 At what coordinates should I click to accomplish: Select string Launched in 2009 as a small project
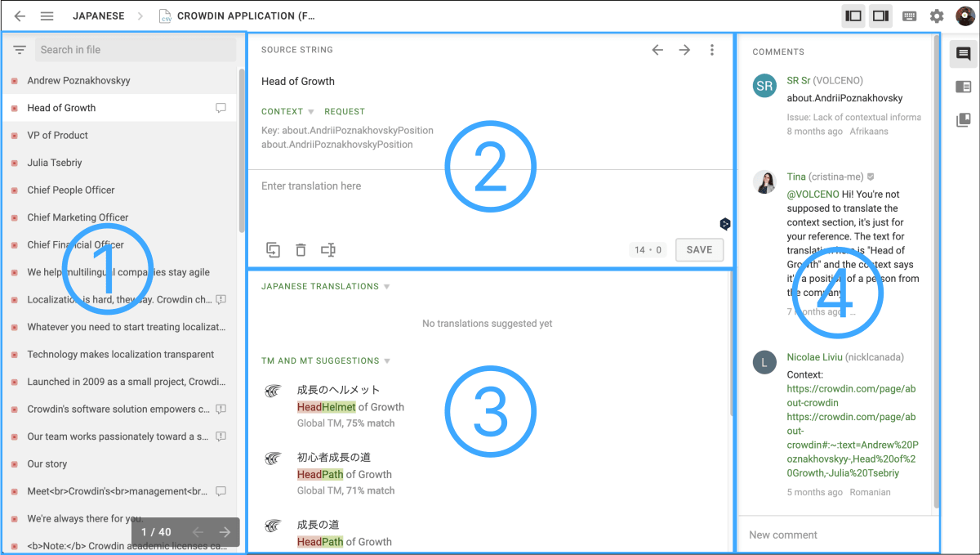(120, 382)
